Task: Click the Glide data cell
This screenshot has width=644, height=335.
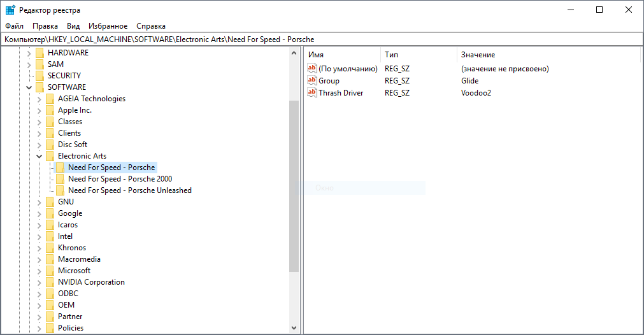Action: tap(470, 81)
